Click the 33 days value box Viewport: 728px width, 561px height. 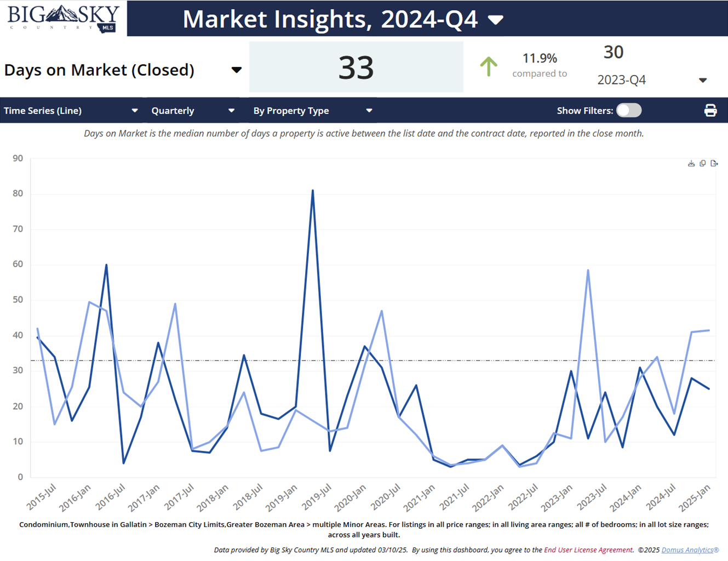(x=356, y=67)
